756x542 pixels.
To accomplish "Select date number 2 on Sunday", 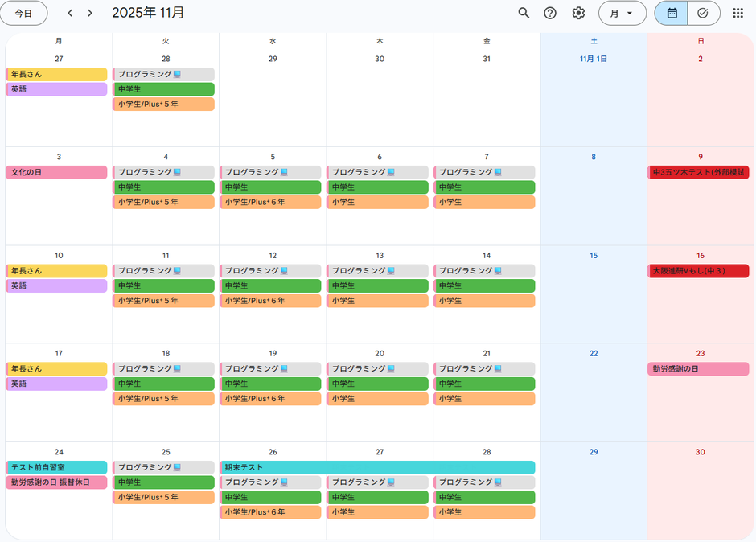I will pos(701,59).
